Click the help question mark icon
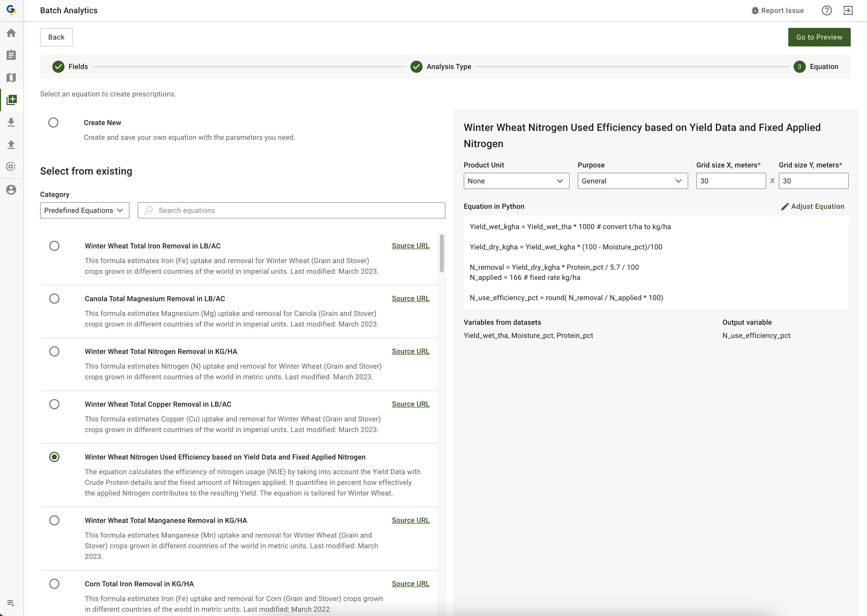The image size is (867, 616). [x=826, y=11]
